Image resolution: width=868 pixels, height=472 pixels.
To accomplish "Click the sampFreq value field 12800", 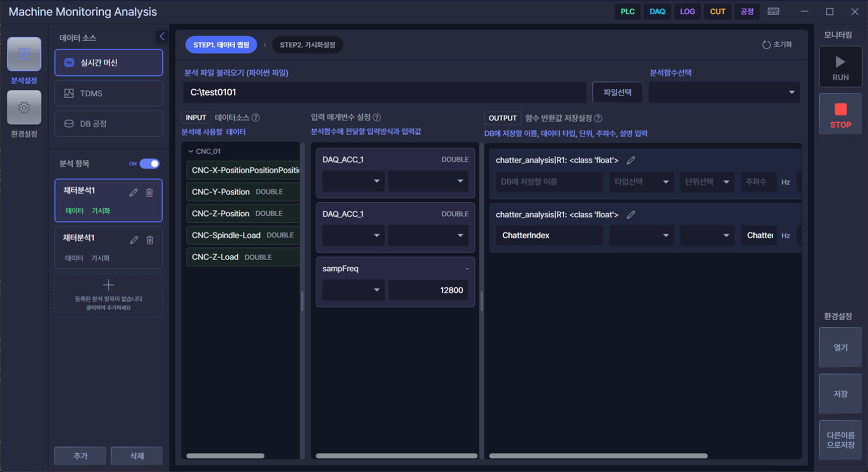I will (x=428, y=290).
